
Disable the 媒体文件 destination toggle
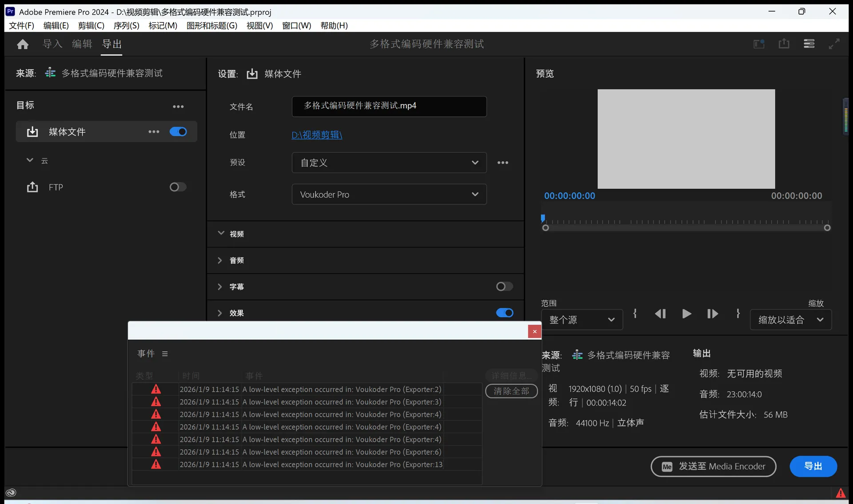(x=178, y=132)
